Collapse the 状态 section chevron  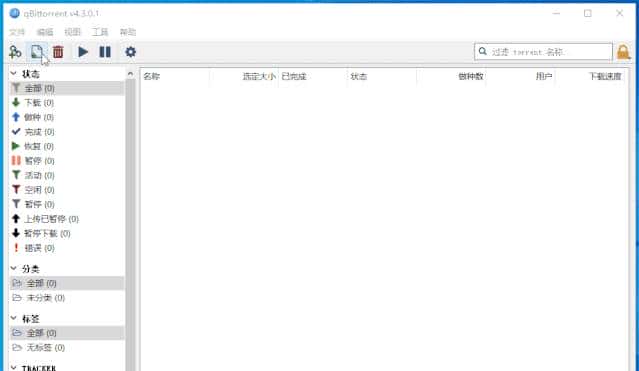pyautogui.click(x=13, y=73)
